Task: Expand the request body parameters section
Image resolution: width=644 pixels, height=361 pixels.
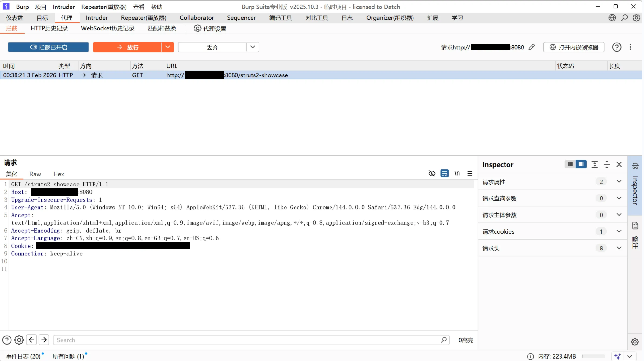Action: coord(553,215)
